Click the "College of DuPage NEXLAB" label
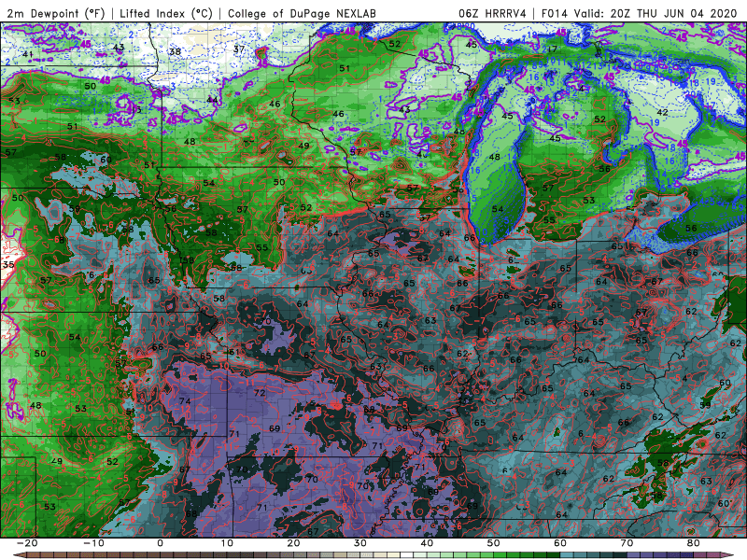Image resolution: width=747 pixels, height=560 pixels. [x=302, y=13]
